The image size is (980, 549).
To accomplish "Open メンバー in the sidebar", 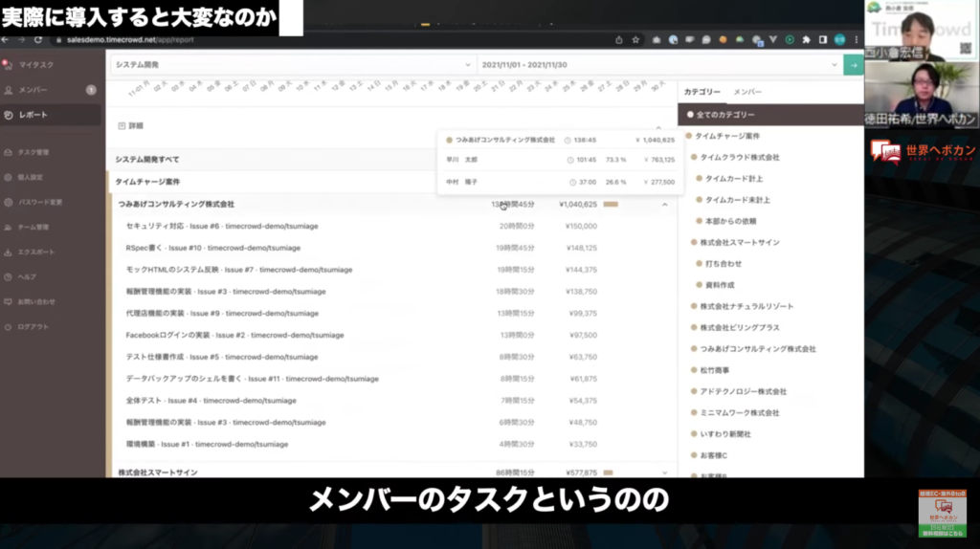I will 33,90.
